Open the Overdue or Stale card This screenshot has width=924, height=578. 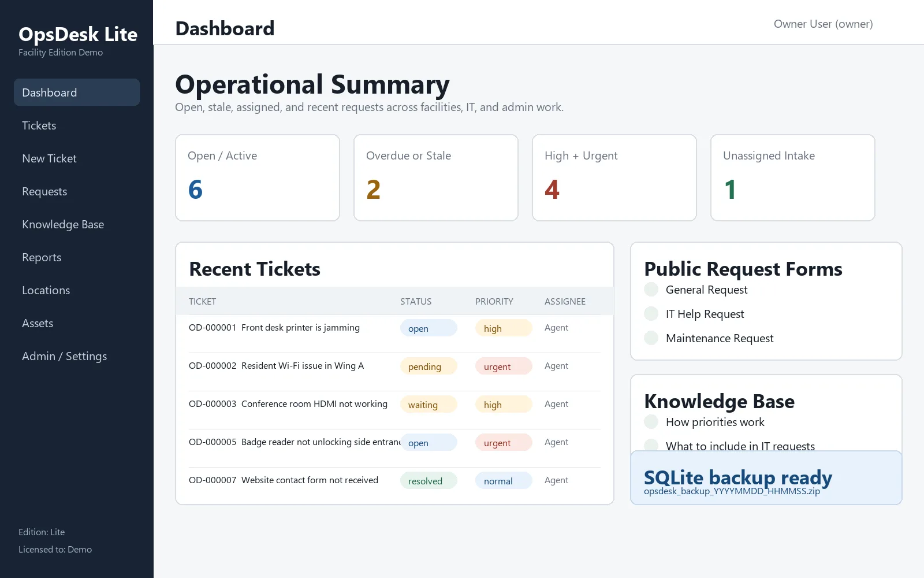click(436, 177)
